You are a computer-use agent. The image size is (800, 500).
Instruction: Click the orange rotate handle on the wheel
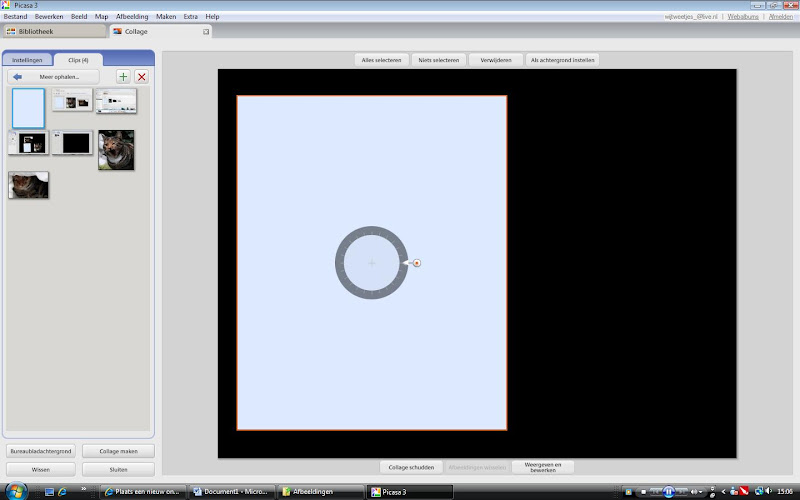(417, 263)
